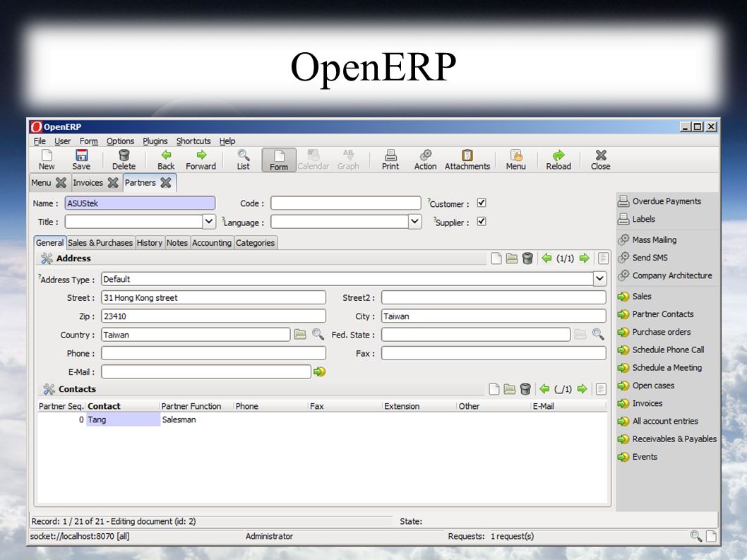
Task: Switch Address section view mode
Action: pyautogui.click(x=603, y=258)
